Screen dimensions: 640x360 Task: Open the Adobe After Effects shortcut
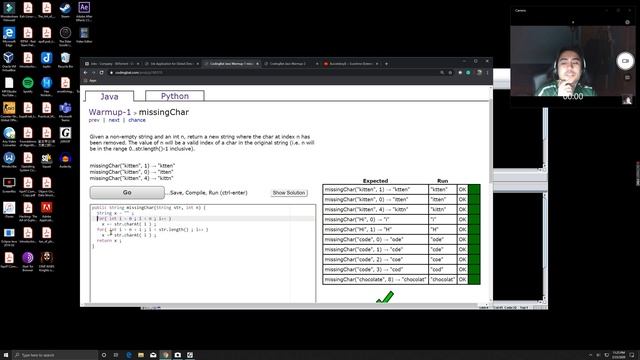click(84, 11)
